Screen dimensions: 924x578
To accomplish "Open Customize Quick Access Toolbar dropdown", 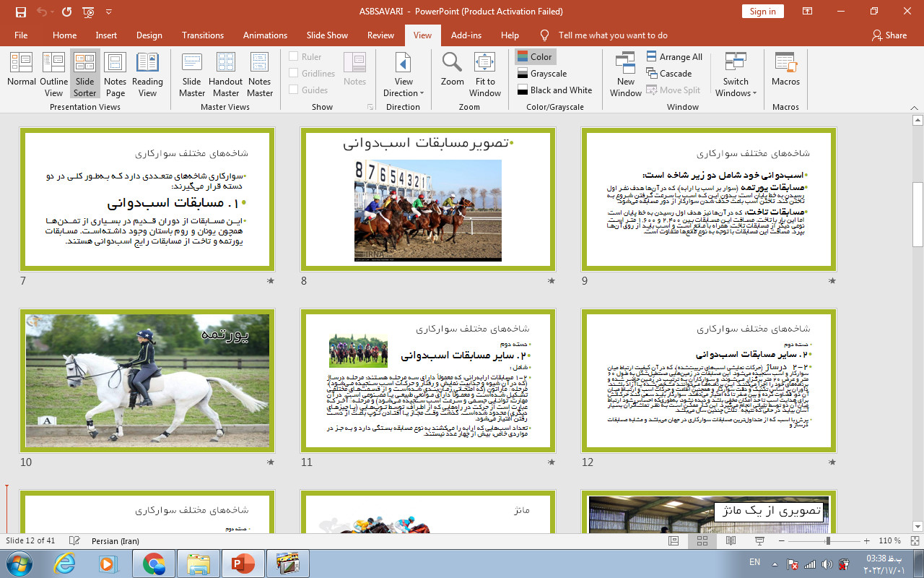I will 109,12.
